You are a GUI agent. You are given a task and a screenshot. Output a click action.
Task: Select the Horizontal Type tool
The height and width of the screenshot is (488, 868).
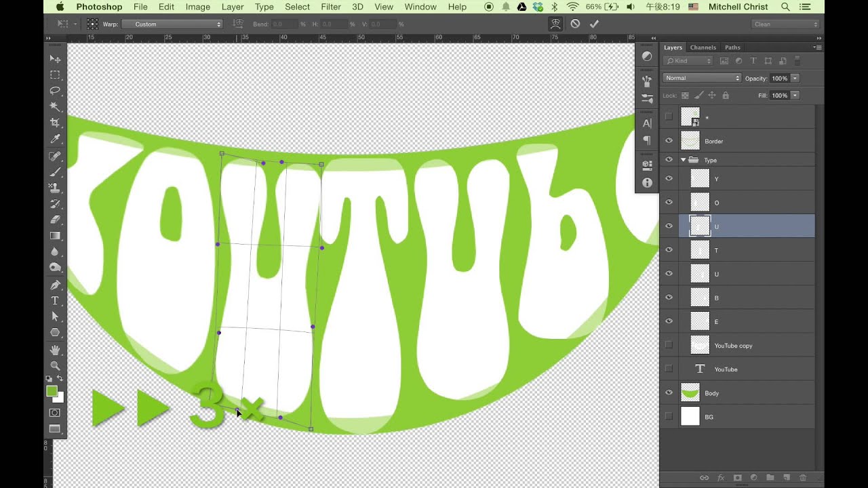[x=55, y=301]
